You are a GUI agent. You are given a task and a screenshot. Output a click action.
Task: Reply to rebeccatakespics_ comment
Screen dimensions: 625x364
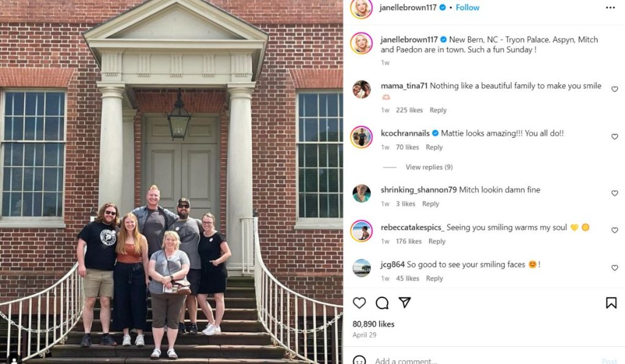437,241
